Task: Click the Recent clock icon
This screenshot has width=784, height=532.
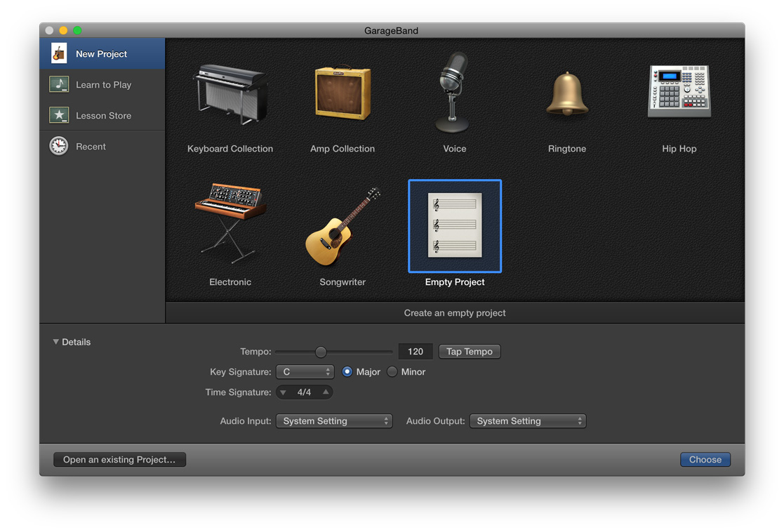Action: pos(59,146)
